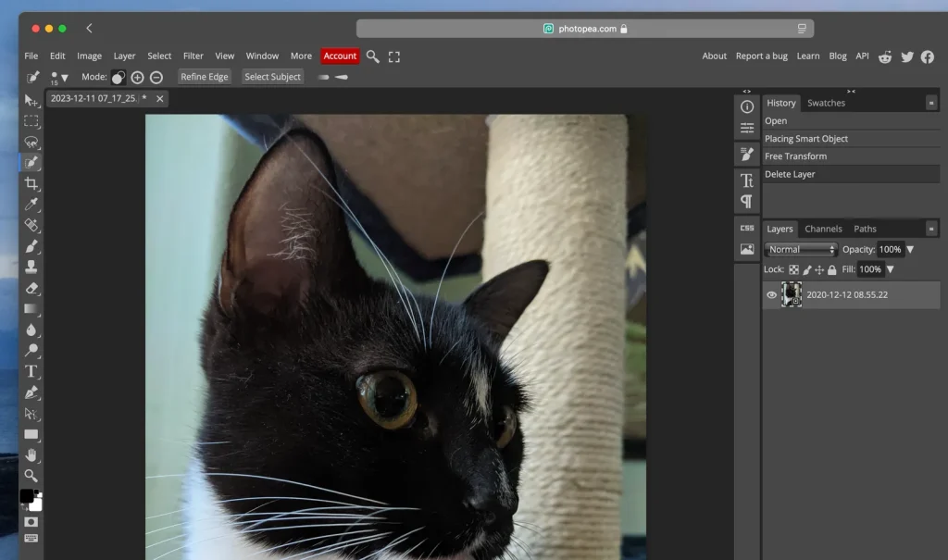Click the Select Subject button
Screen dimensions: 948x560
click(x=272, y=77)
